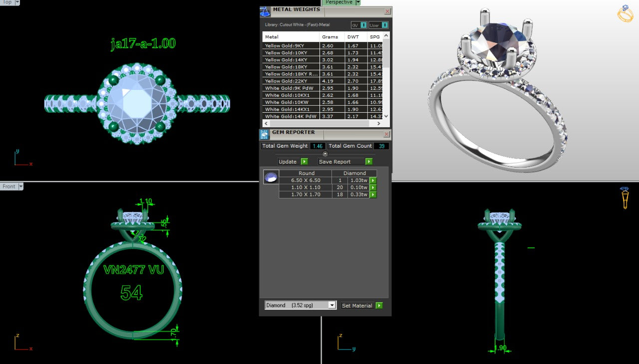The image size is (639, 364).
Task: Click the scroll up arrow in Metal Weights
Action: (386, 35)
